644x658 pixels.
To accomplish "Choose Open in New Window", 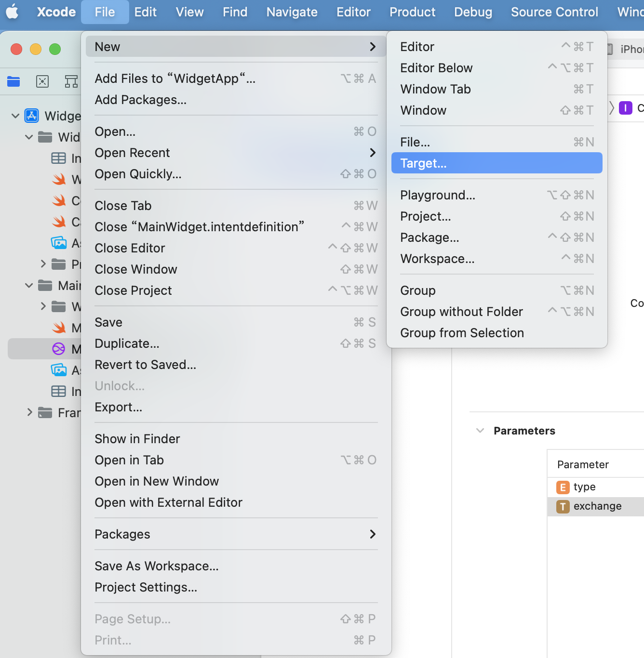I will tap(236, 481).
